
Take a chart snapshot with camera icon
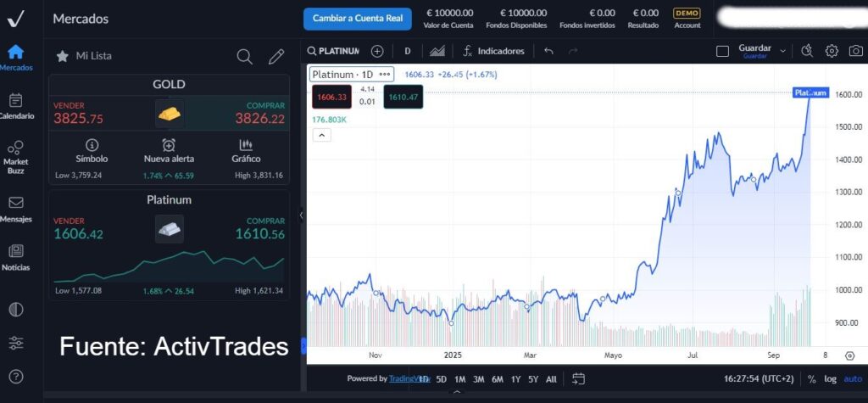pyautogui.click(x=856, y=51)
